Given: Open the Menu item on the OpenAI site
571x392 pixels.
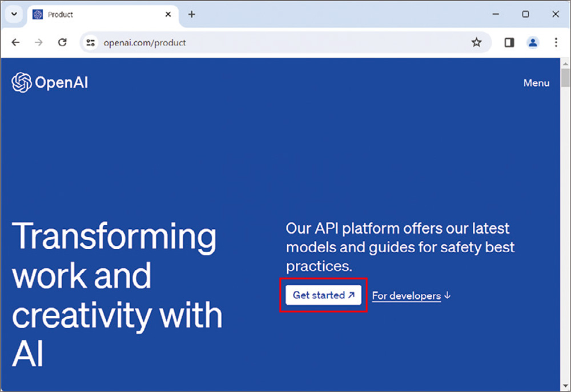Looking at the screenshot, I should coord(536,83).
